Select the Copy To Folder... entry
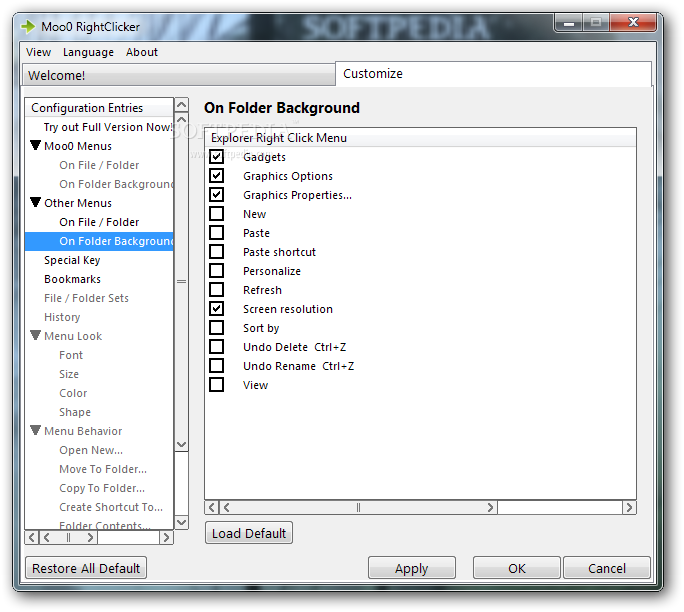 click(x=102, y=488)
